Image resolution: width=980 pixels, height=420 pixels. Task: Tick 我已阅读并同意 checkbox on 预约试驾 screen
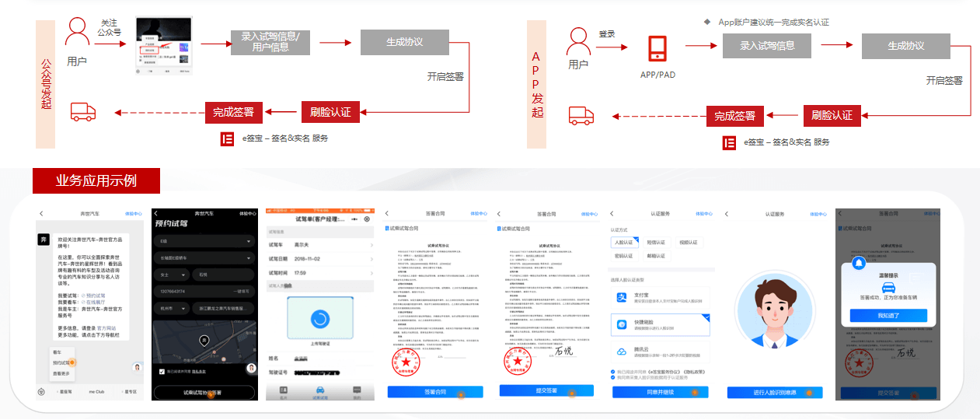pos(161,371)
